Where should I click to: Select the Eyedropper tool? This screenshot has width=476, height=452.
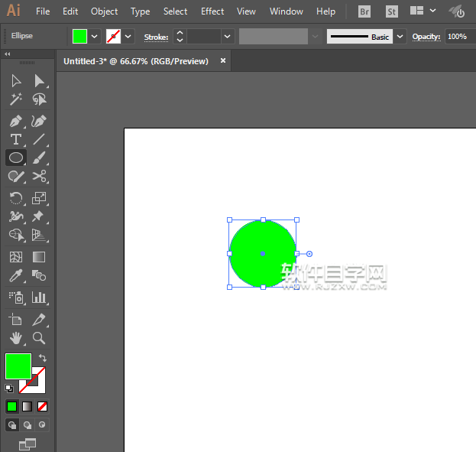[15, 276]
